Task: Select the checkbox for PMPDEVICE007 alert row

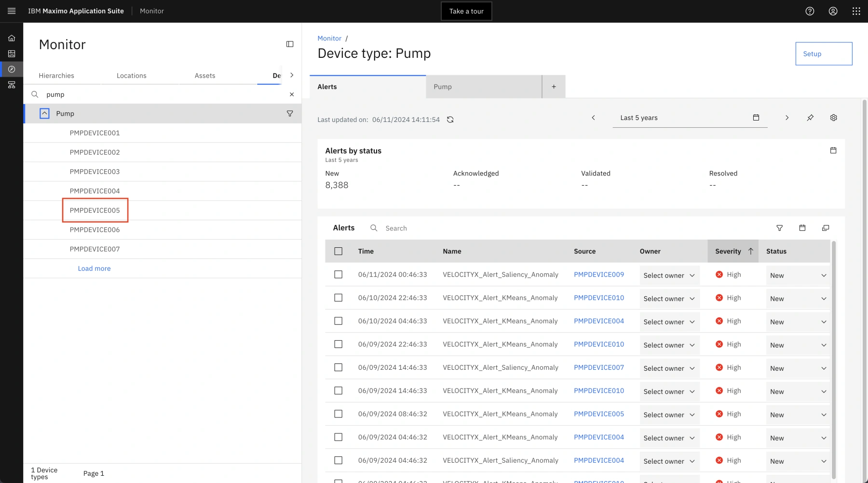Action: coord(339,368)
